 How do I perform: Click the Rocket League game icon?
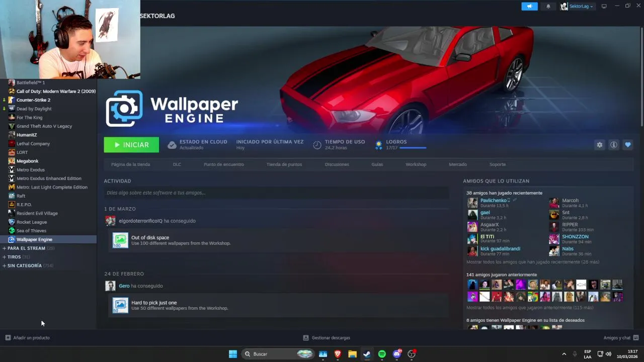tap(12, 222)
